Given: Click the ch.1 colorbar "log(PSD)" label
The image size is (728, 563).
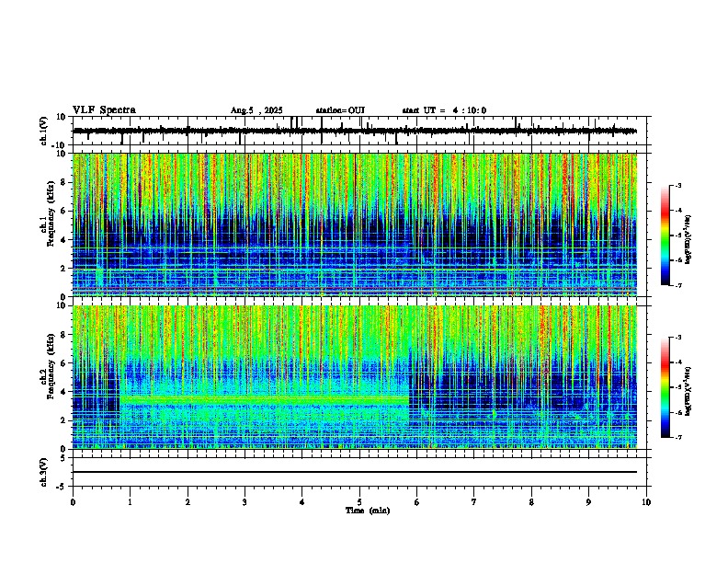Looking at the screenshot, I should [688, 239].
